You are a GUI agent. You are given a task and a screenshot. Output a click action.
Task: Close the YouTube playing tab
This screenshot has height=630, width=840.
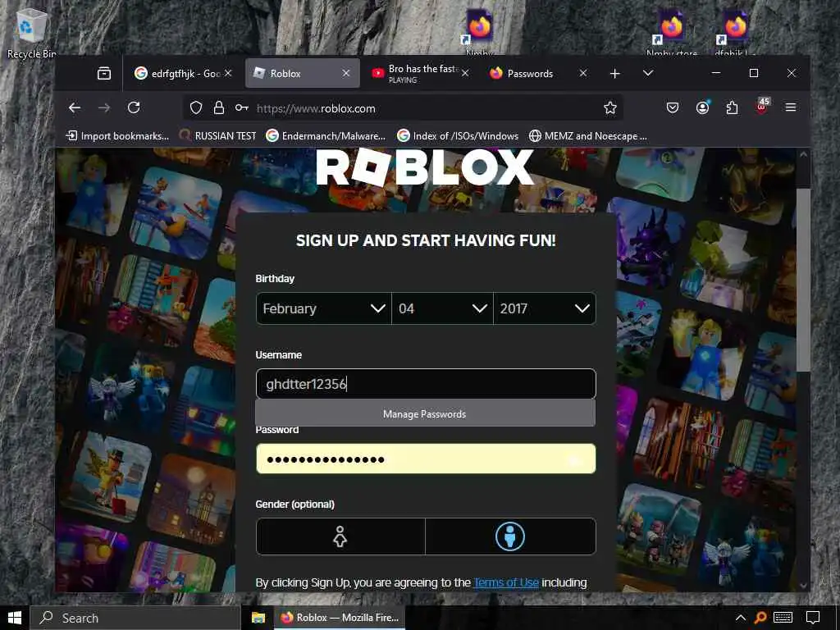[465, 73]
